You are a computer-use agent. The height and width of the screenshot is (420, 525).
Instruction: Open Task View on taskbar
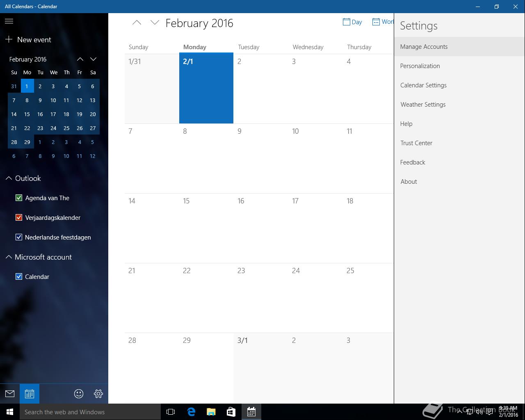coord(171,412)
